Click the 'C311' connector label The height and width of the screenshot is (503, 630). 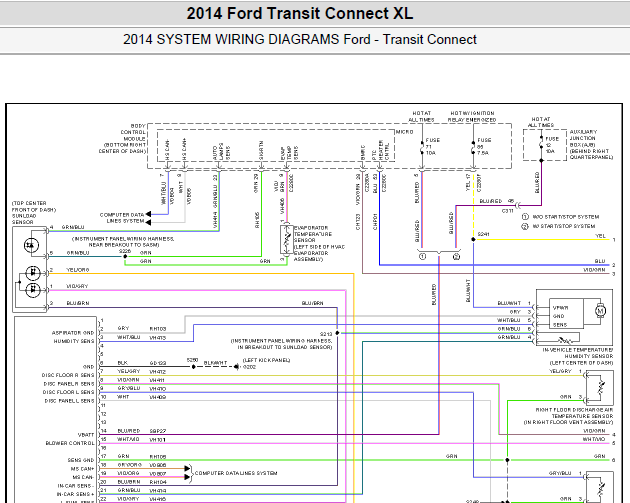(507, 211)
